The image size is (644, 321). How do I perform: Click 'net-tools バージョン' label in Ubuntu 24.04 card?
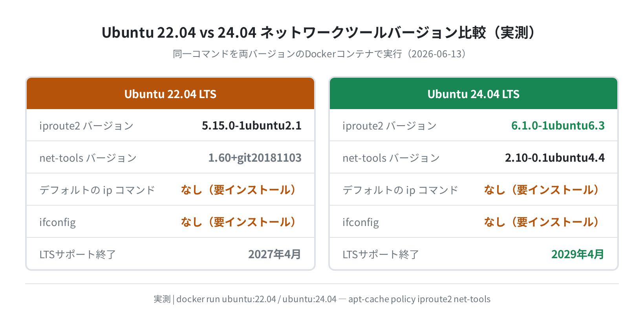(391, 158)
